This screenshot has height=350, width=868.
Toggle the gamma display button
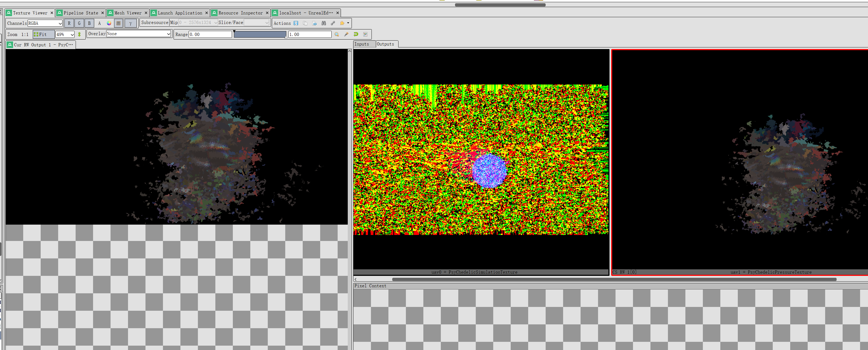[x=131, y=23]
